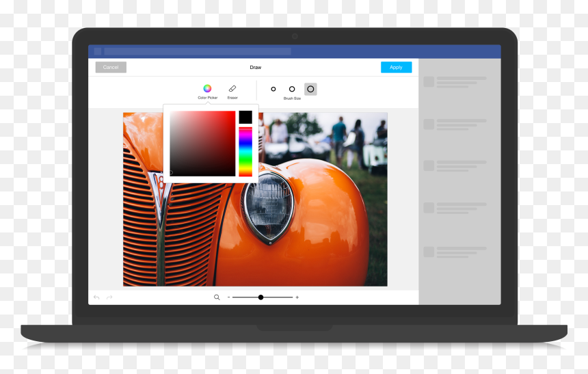Click the undo arrow icon
This screenshot has height=374, width=588.
(x=96, y=297)
